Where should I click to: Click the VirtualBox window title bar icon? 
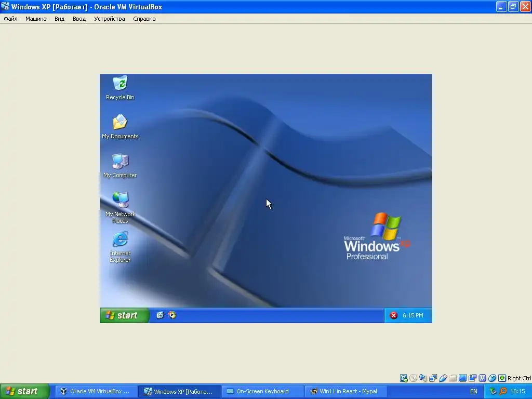tap(5, 6)
